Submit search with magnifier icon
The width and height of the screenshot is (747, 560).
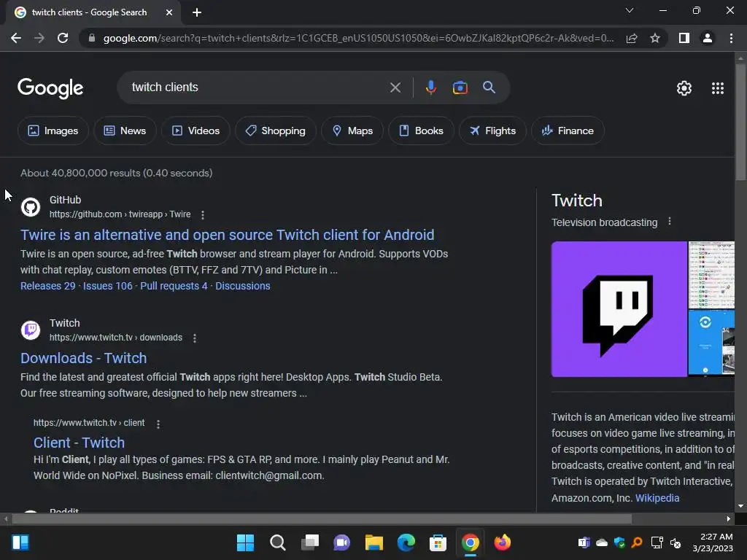(x=489, y=87)
